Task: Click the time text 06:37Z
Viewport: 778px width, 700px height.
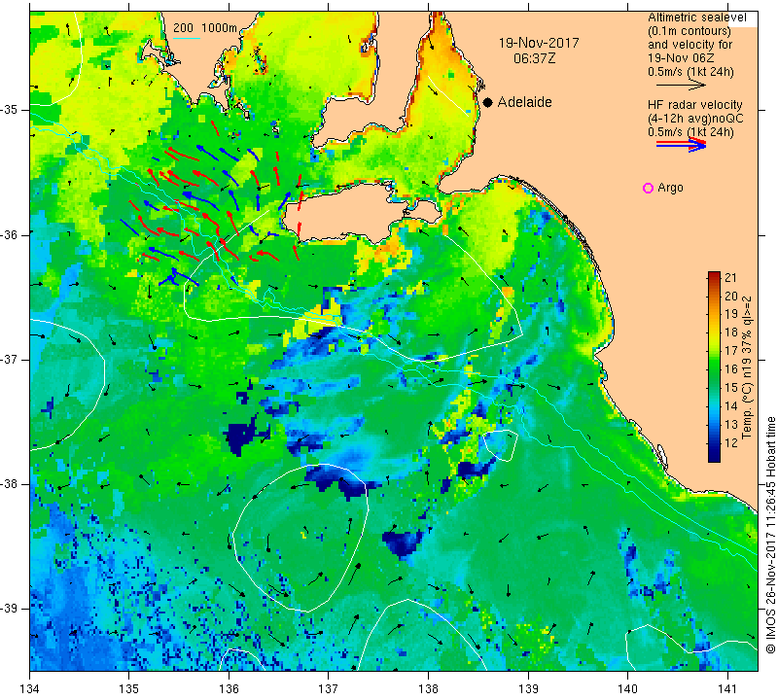Action: (x=534, y=58)
